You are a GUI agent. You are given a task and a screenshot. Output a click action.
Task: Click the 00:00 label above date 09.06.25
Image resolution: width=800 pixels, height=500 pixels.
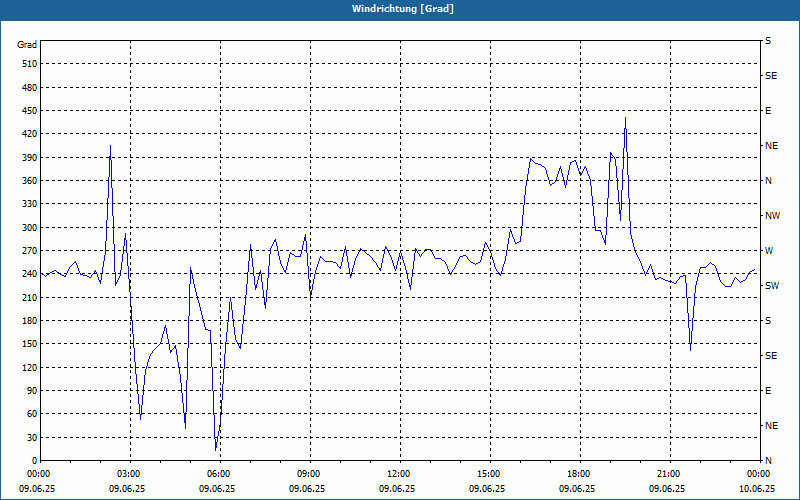[x=39, y=474]
